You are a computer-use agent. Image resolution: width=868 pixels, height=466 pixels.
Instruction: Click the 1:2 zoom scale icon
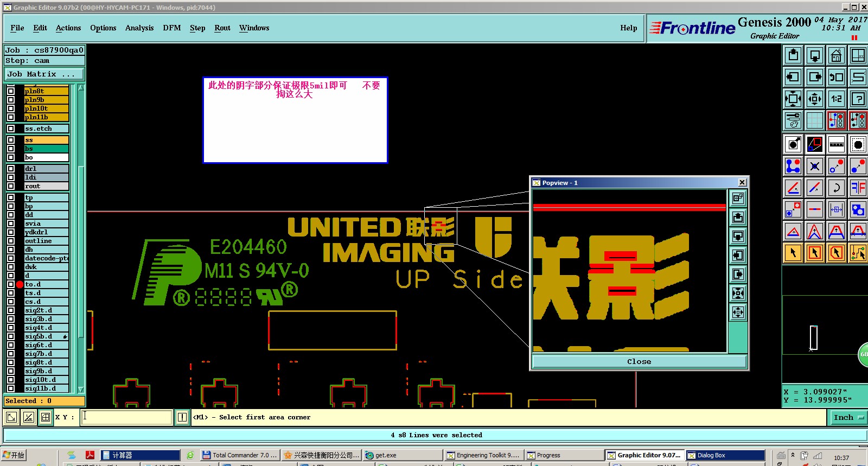[x=837, y=99]
